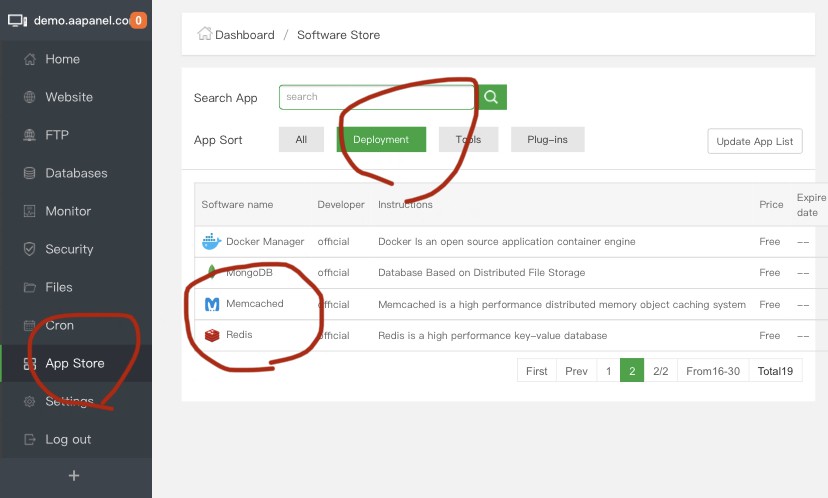828x498 pixels.
Task: Click the Redis software name
Action: click(x=239, y=334)
